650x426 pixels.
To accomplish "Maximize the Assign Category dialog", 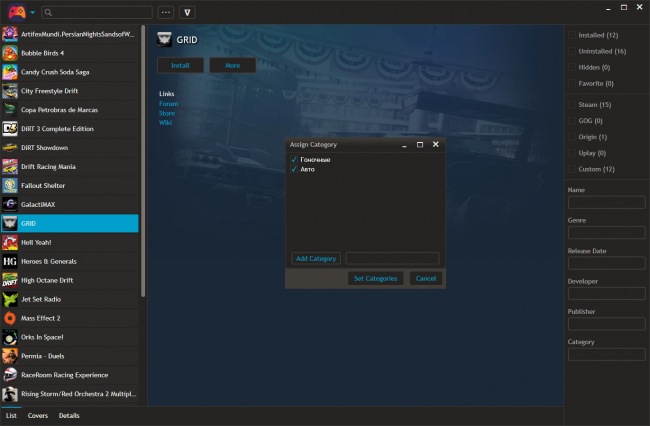I will pyautogui.click(x=420, y=144).
